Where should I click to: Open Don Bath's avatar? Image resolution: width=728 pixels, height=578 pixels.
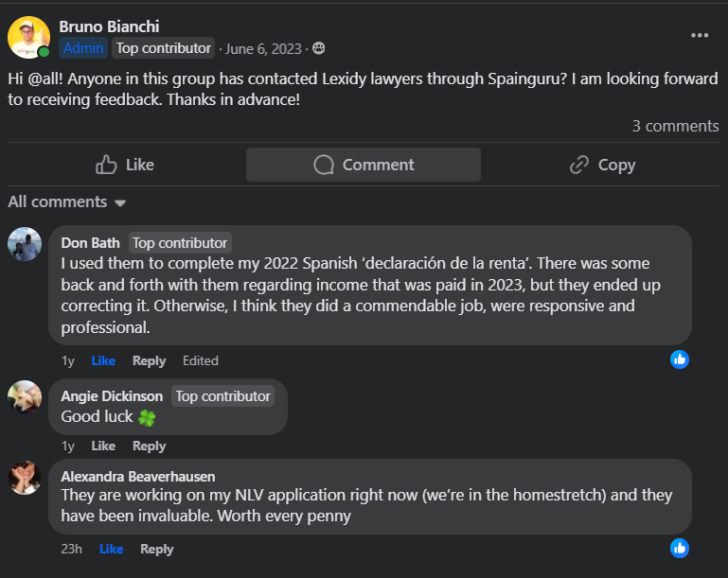point(25,244)
